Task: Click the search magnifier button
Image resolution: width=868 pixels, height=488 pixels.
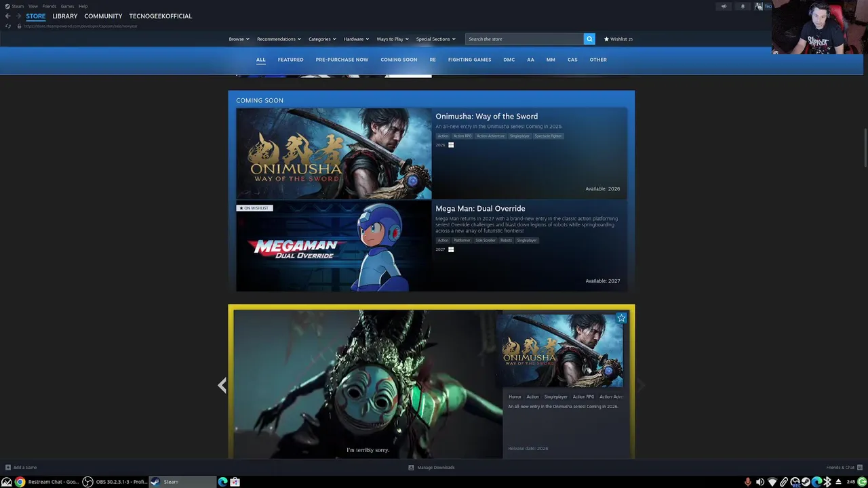Action: [x=589, y=39]
